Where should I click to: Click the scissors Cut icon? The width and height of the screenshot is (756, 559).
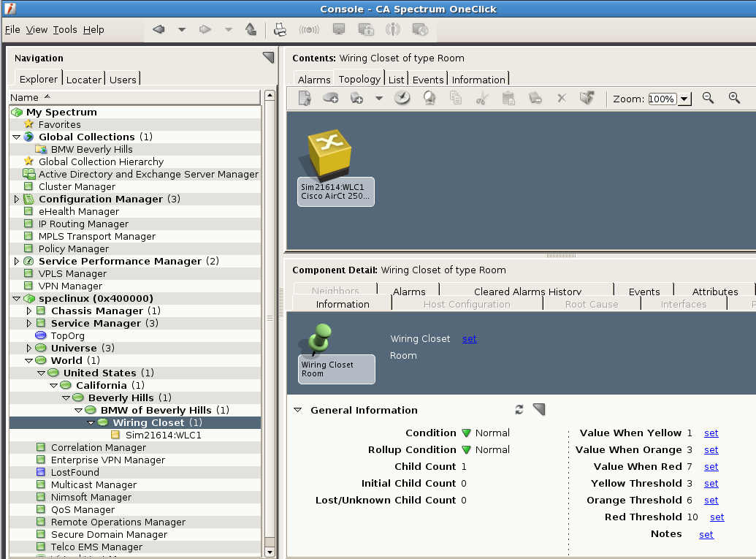(x=481, y=98)
